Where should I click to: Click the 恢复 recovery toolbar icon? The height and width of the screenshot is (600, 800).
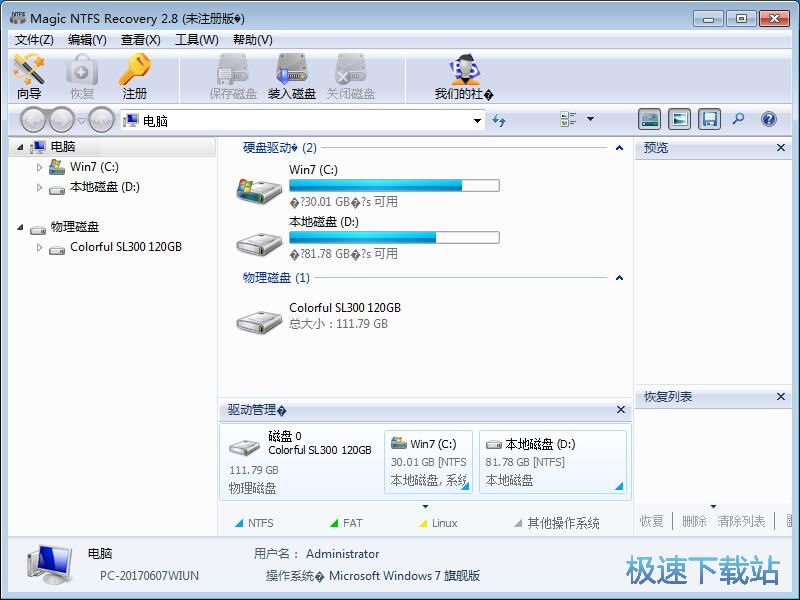tap(82, 76)
